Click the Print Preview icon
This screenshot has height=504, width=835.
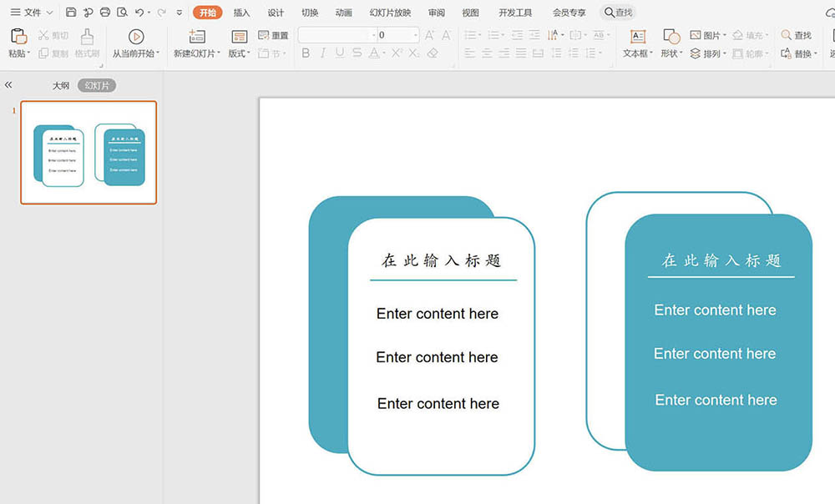(122, 13)
